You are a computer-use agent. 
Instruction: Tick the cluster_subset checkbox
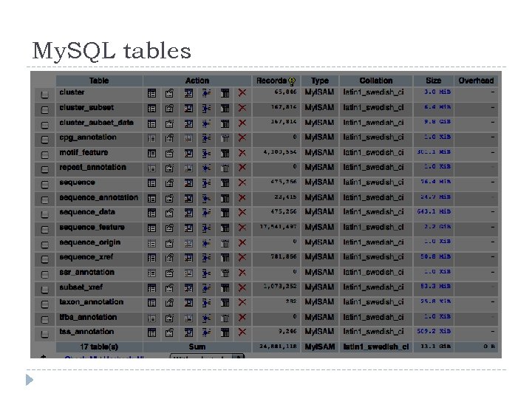44,110
